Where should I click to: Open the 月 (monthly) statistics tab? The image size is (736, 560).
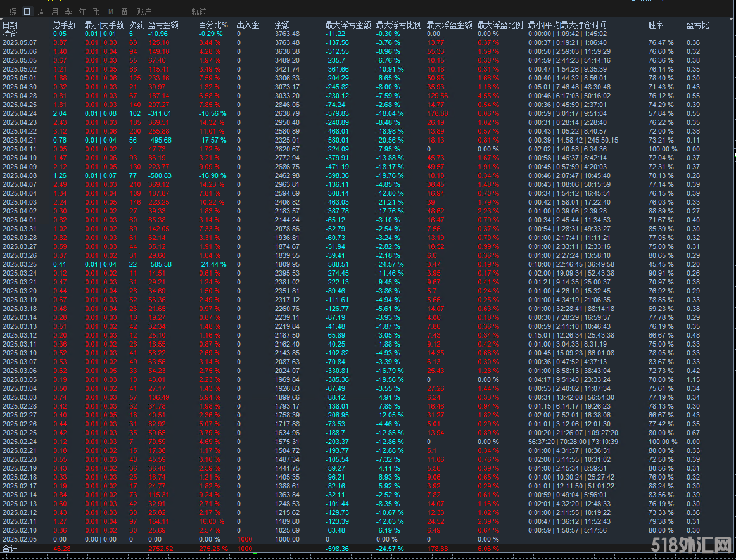(x=55, y=11)
